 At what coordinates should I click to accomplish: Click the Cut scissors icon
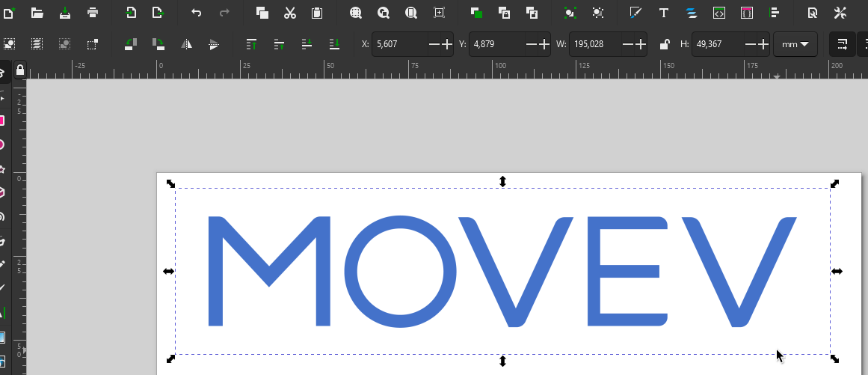click(290, 13)
